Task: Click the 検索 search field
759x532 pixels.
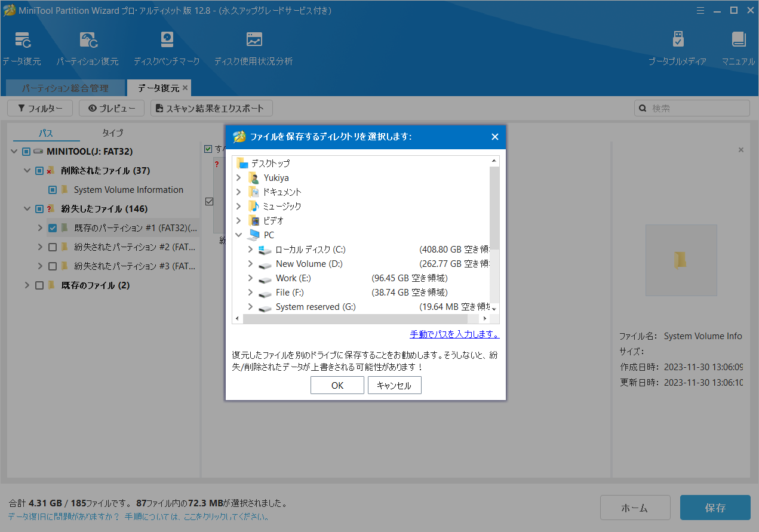Action: click(x=692, y=108)
